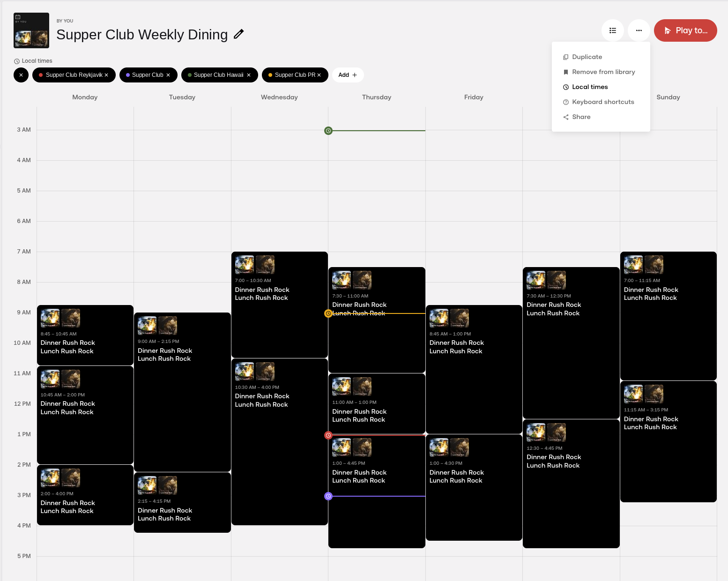Open Monday's 2:00 – 4:00 PM block
The image size is (728, 581).
click(85, 495)
